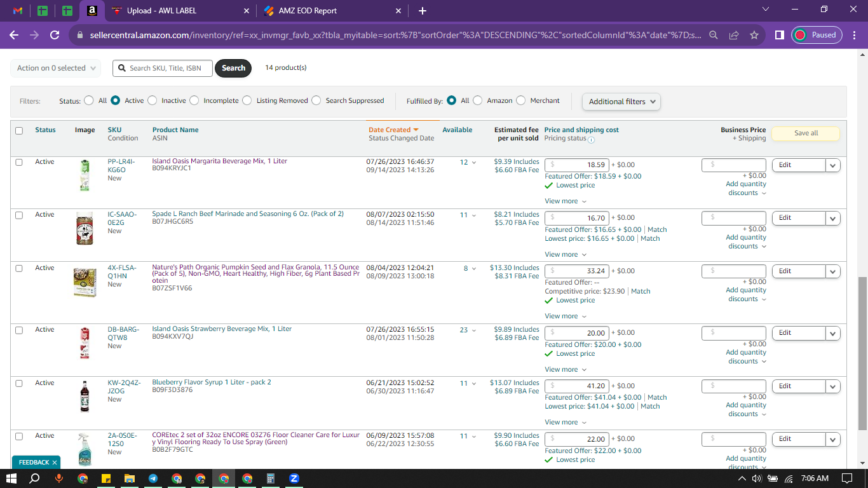Reload the Seller Central page
The height and width of the screenshot is (488, 868).
tap(55, 35)
